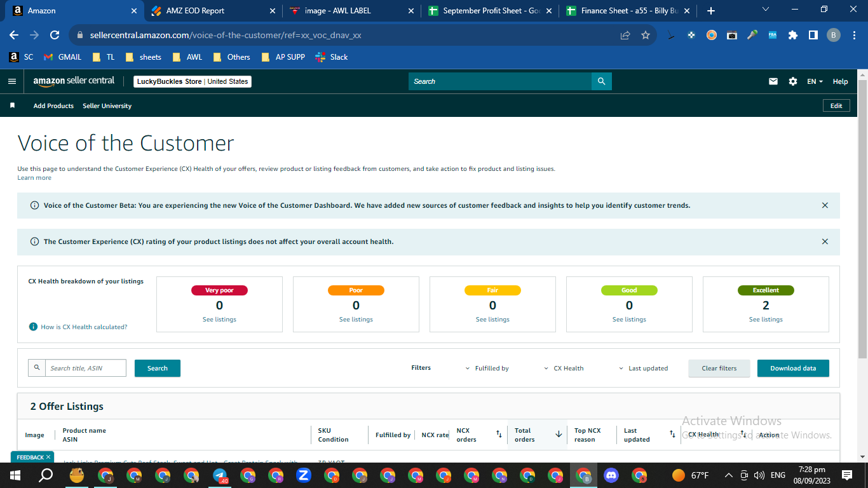Screen dimensions: 868x488
Task: Open the Seller Central hamburger menu
Action: (11, 81)
